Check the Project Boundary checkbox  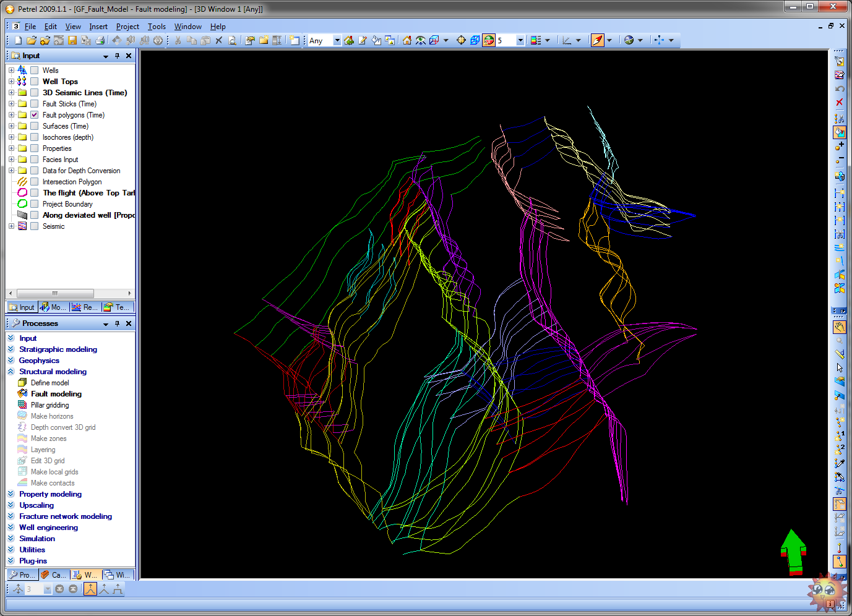pos(35,204)
